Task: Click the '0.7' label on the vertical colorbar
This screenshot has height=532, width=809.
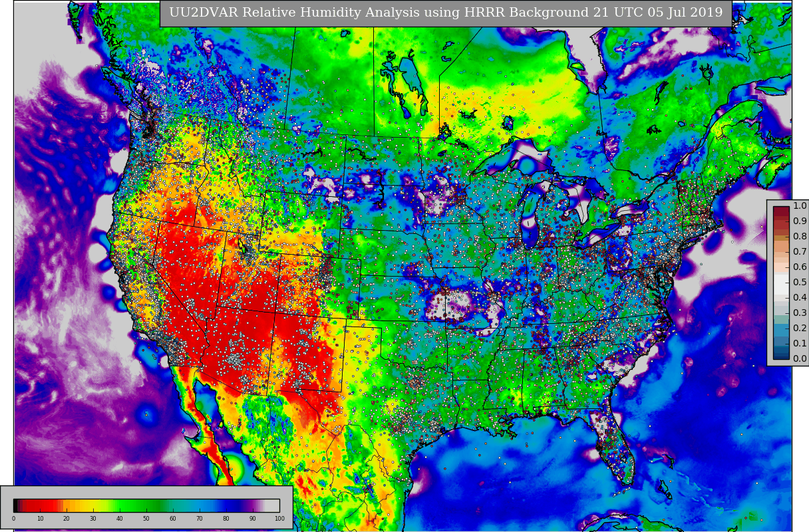Action: pos(799,251)
